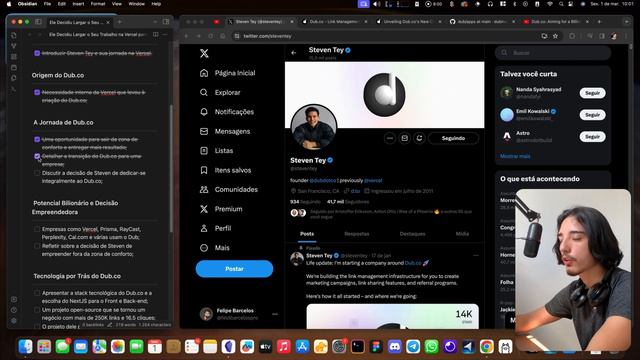Click the X logo at the top
Image resolution: width=640 pixels, height=360 pixels.
click(x=204, y=53)
